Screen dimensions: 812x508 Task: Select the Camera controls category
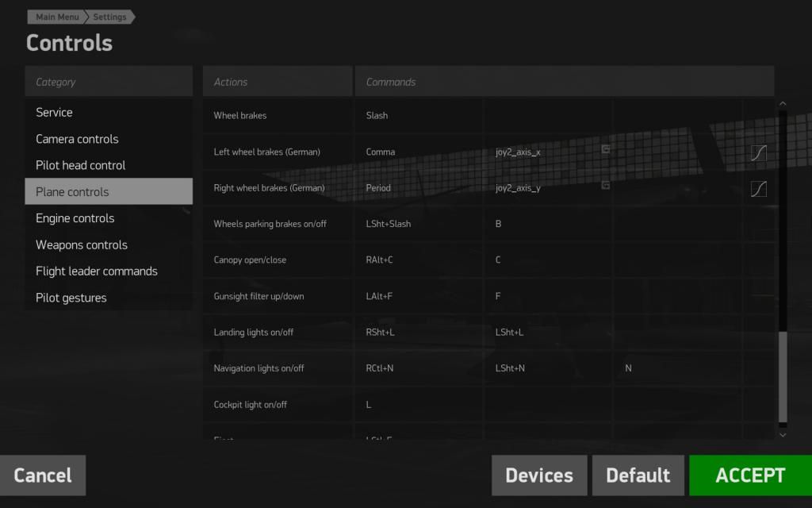click(x=77, y=138)
